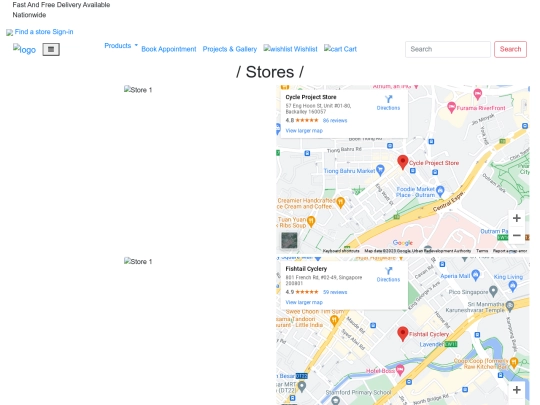540x405 pixels.
Task: Click Pico Singapore map marker
Action: click(x=494, y=291)
